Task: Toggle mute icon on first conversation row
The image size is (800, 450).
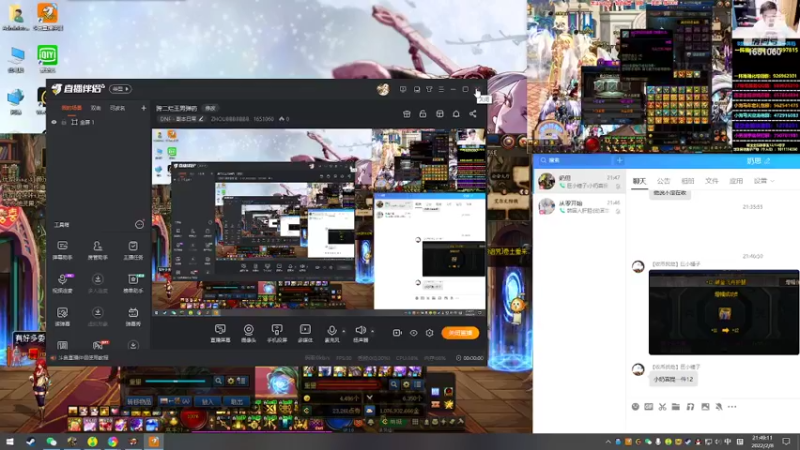Action: click(x=618, y=186)
